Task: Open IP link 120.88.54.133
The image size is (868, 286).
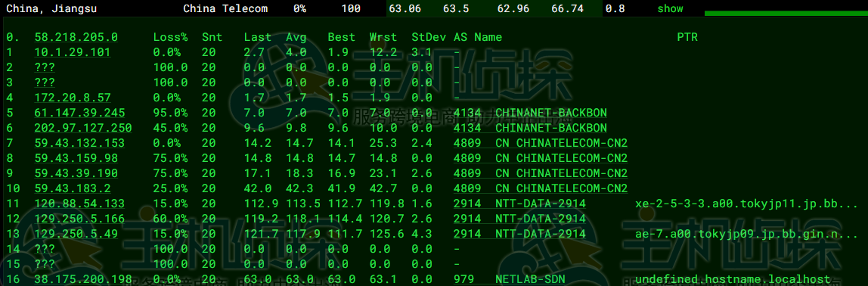Action: coord(79,204)
